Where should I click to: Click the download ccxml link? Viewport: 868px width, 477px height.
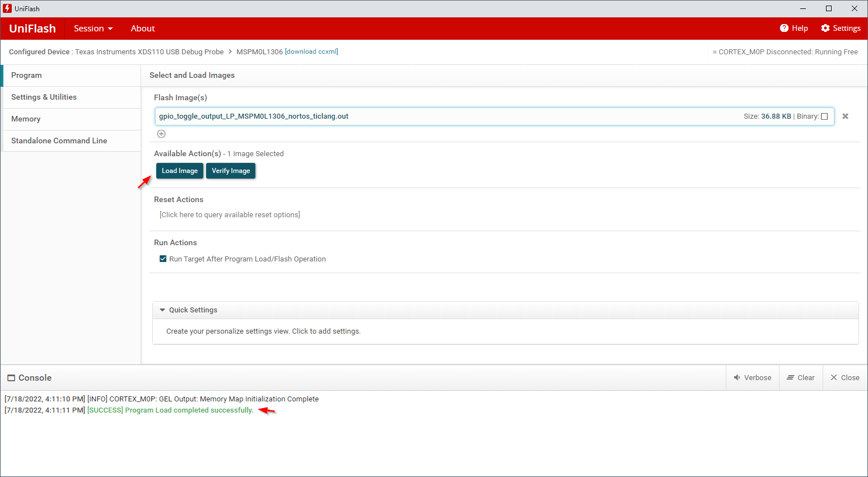(x=312, y=52)
